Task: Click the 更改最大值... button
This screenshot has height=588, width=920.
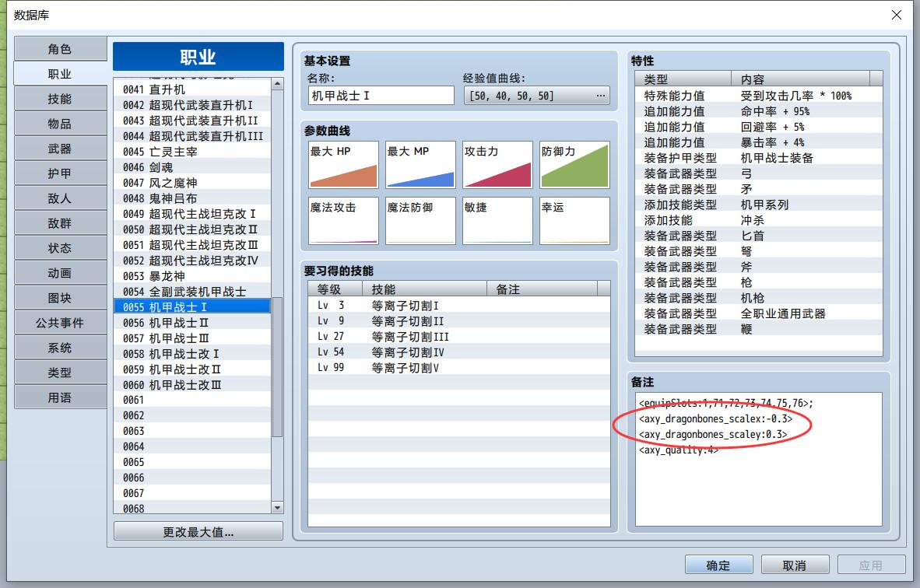Action: coord(198,532)
